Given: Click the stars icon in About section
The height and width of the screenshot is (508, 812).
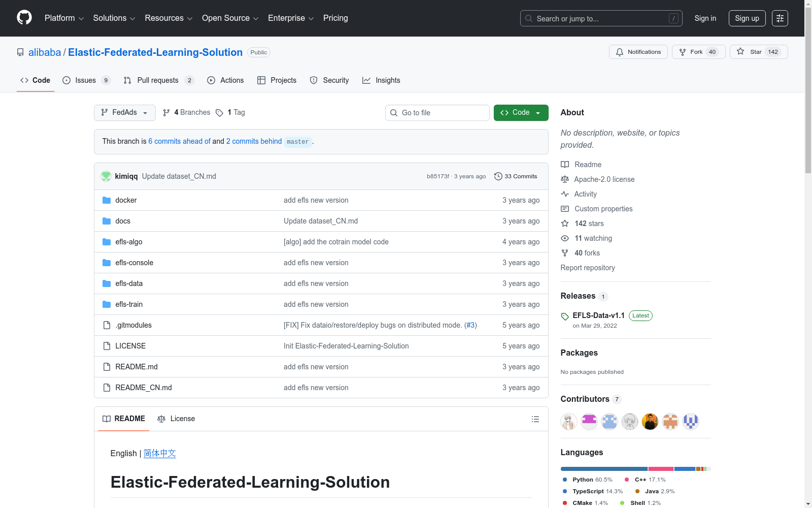Looking at the screenshot, I should point(565,224).
